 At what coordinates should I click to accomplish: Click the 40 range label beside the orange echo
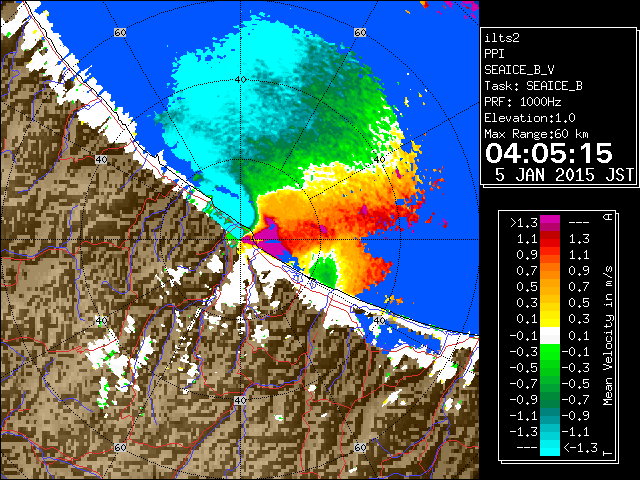(379, 159)
